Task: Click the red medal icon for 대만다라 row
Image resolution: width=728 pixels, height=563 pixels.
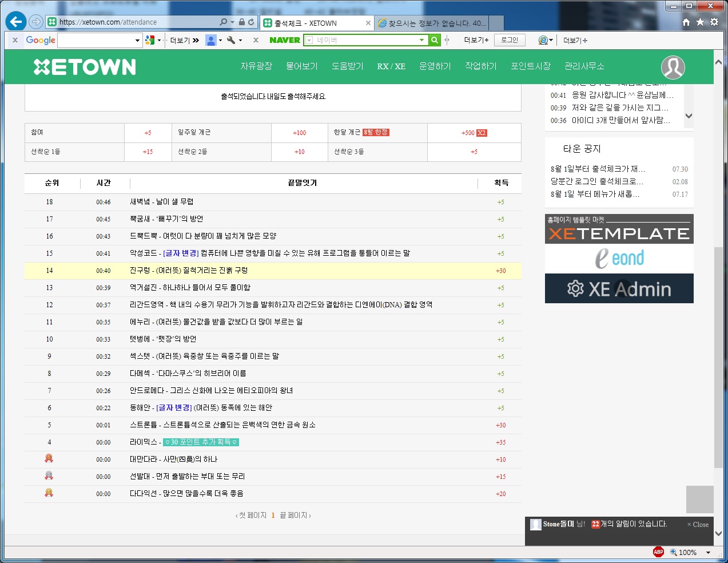Action: coord(49,458)
